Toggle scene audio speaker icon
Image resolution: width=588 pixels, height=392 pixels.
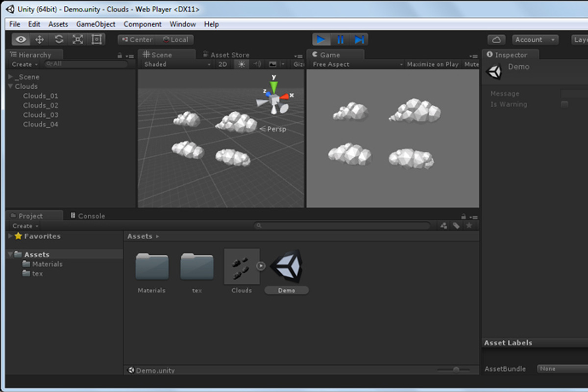(257, 64)
